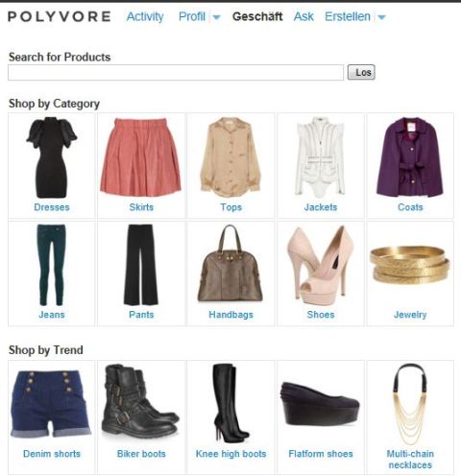
Task: Click the Los search button
Action: 361,72
